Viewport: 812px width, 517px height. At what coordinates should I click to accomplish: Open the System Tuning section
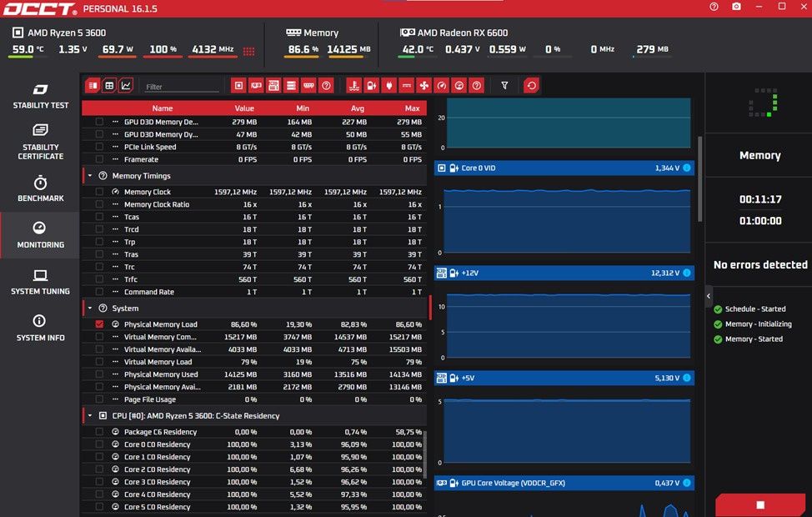(x=40, y=282)
